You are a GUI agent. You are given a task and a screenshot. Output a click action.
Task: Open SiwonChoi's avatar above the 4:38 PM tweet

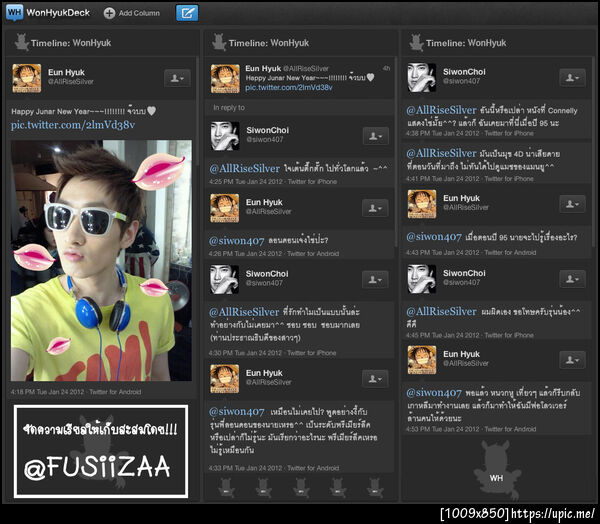[x=422, y=78]
